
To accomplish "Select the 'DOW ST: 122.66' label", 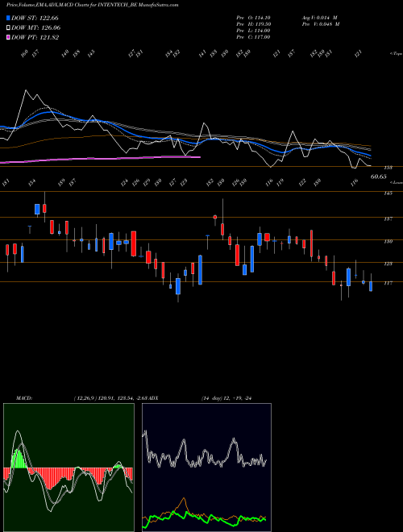I will coord(35,18).
